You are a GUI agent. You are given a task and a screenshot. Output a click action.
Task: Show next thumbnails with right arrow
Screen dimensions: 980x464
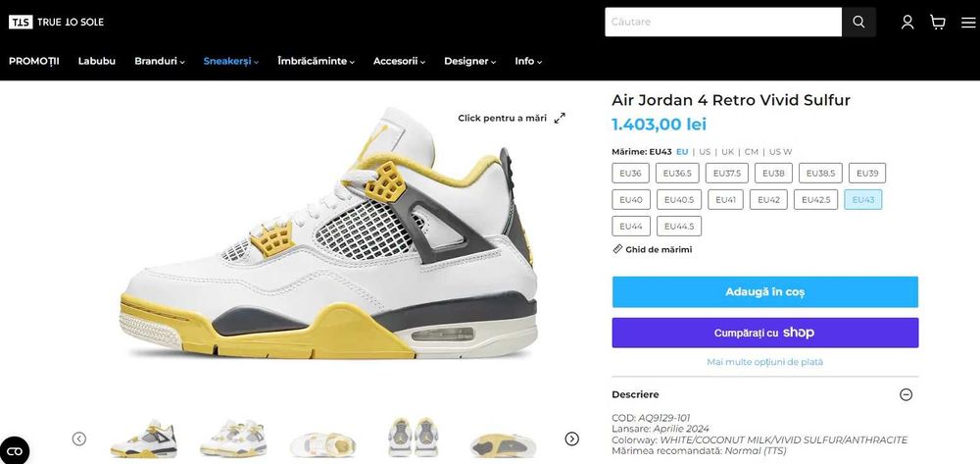[572, 438]
